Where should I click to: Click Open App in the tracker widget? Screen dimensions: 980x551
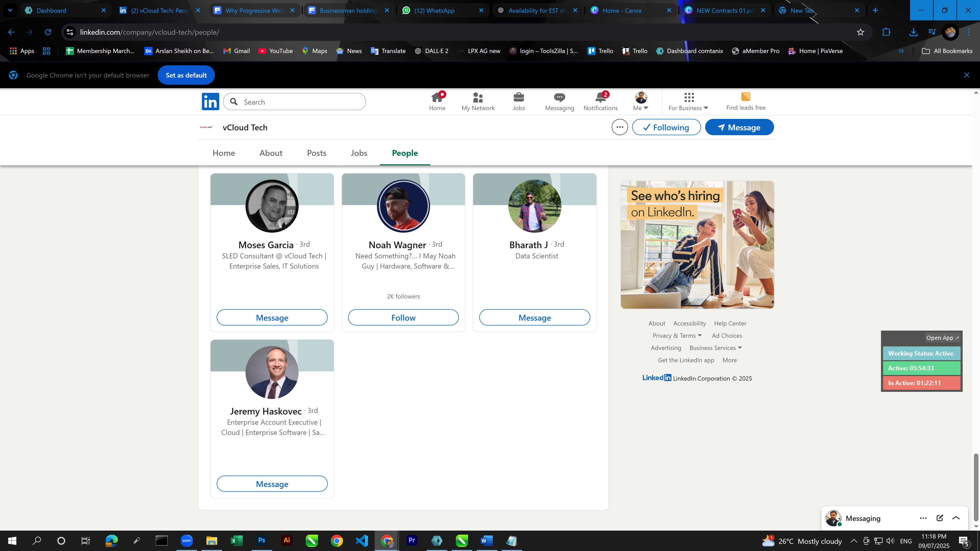pyautogui.click(x=942, y=338)
